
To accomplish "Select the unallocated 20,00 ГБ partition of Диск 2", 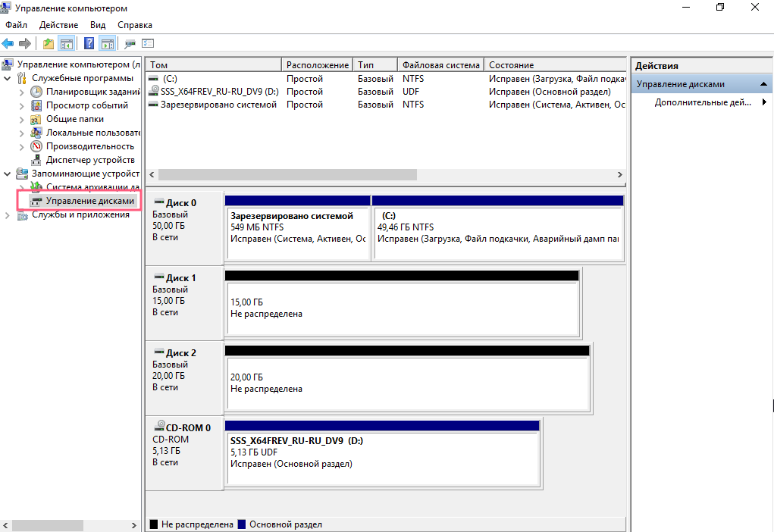I will click(407, 383).
